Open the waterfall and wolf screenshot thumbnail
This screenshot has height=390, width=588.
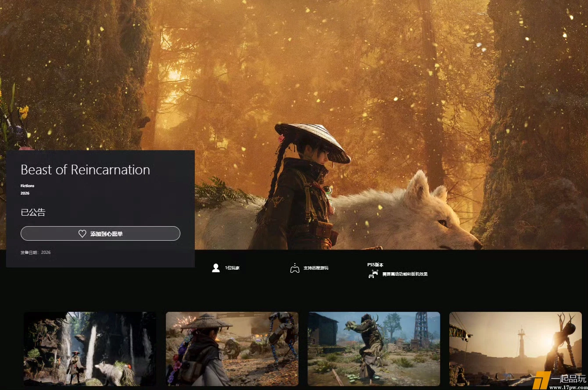tap(90, 349)
